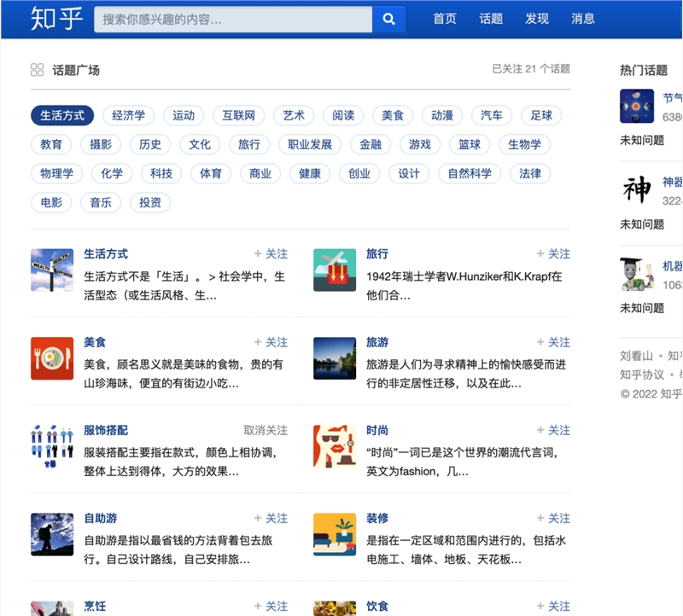Click the 已关注 21 个话题 link
The width and height of the screenshot is (683, 616).
531,69
